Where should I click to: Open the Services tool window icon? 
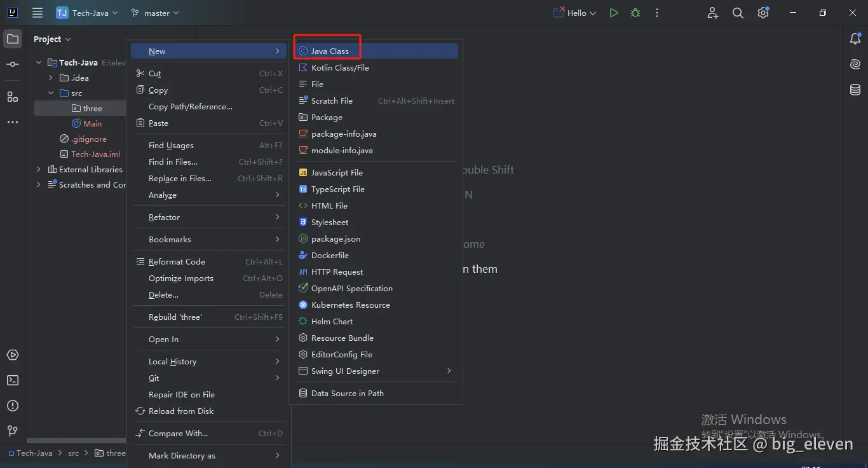pyautogui.click(x=13, y=355)
